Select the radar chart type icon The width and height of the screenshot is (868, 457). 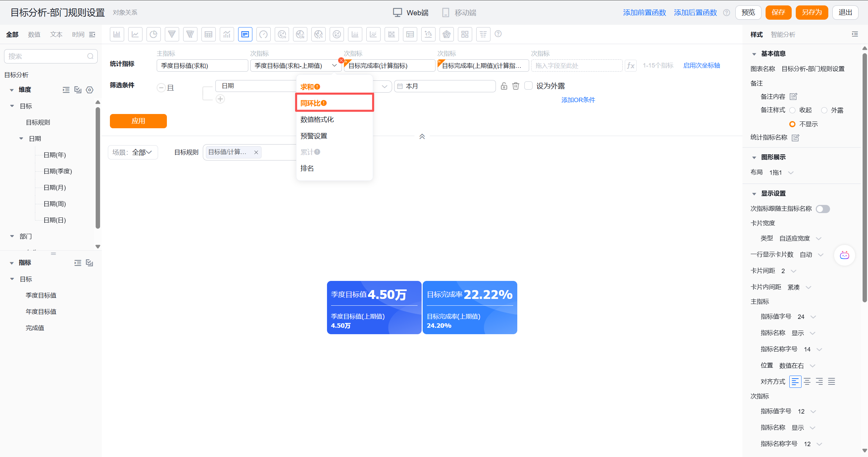click(x=446, y=34)
